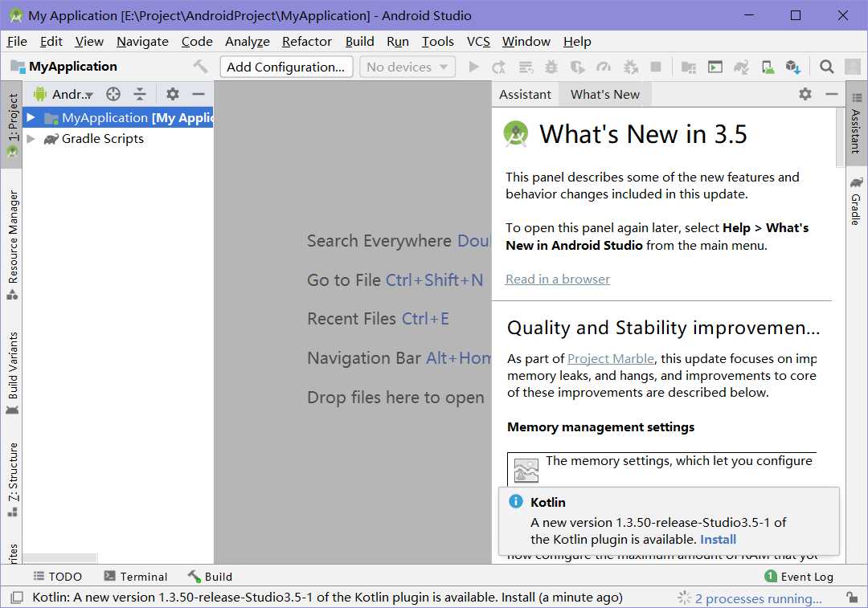Image resolution: width=868 pixels, height=608 pixels.
Task: Toggle the 1: Project tool window button
Action: click(12, 124)
